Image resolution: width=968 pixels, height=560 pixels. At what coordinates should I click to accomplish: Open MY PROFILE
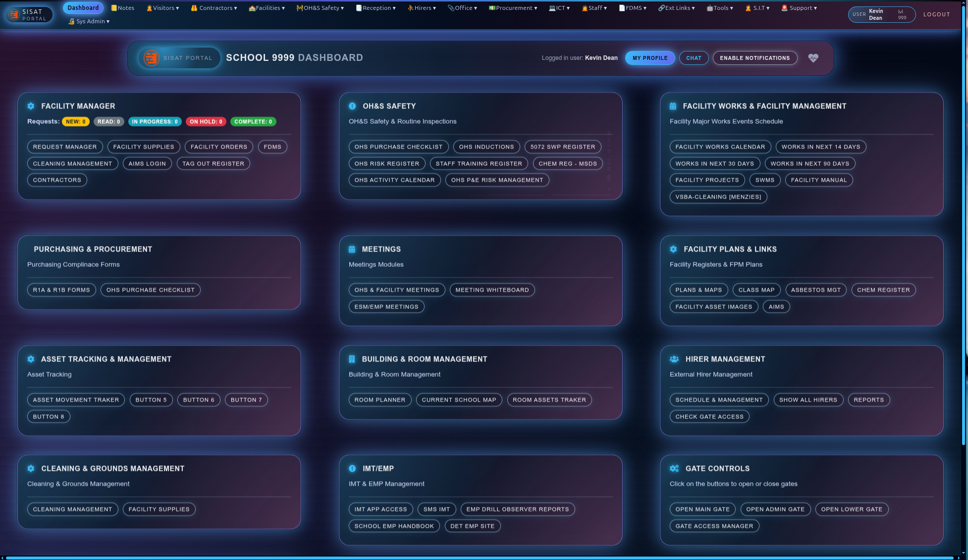click(x=649, y=58)
